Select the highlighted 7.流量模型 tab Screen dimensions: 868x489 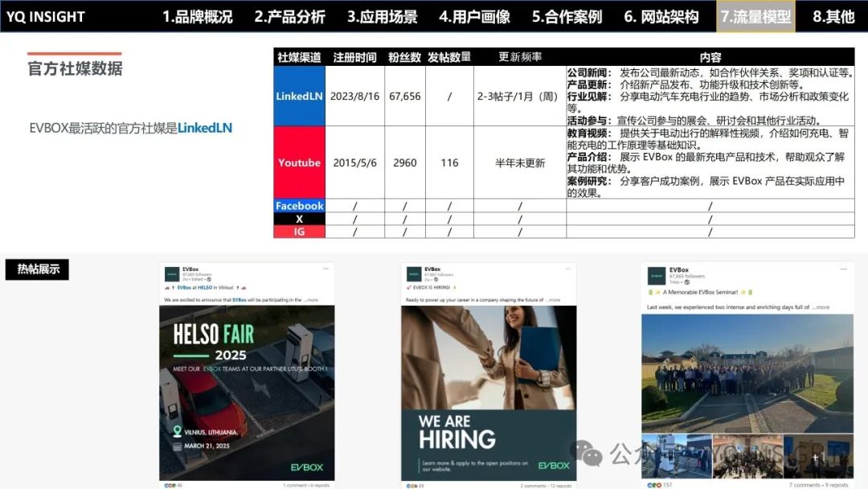pos(755,17)
